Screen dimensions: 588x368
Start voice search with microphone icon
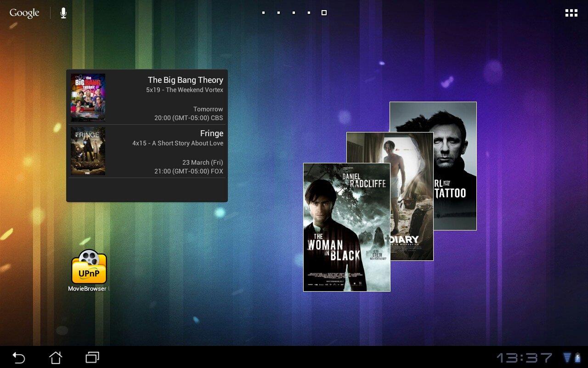point(63,13)
